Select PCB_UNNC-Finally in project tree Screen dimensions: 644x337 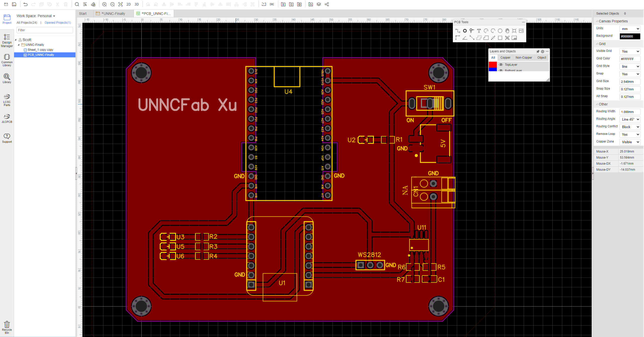point(45,55)
